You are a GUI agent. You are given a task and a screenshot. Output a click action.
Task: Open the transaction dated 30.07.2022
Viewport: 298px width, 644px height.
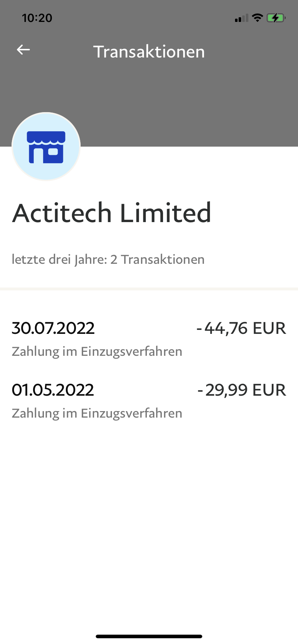(x=53, y=328)
